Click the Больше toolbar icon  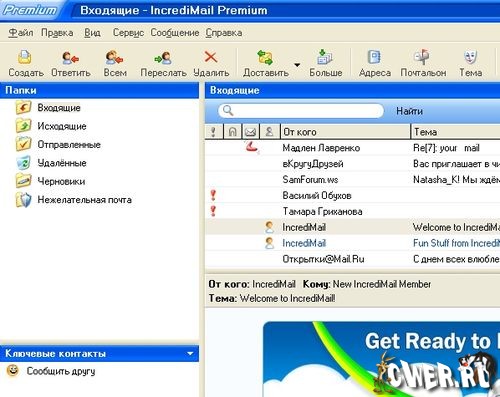324,57
